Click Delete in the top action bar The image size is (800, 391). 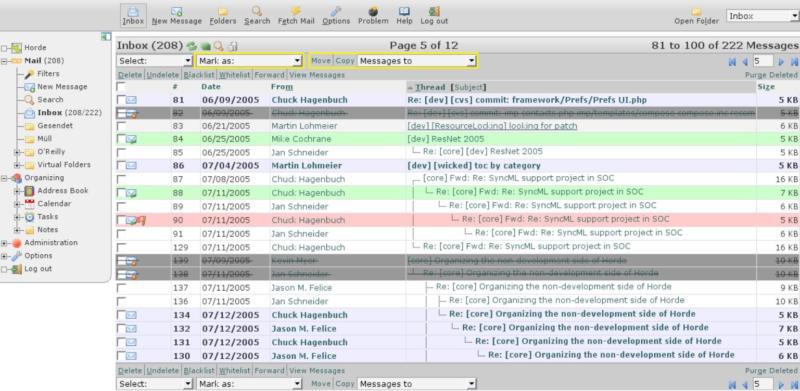click(x=130, y=75)
